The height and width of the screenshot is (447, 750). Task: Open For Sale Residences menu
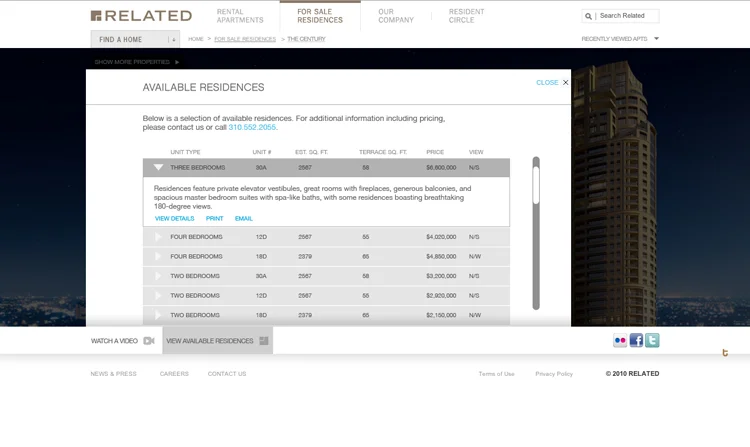[320, 16]
